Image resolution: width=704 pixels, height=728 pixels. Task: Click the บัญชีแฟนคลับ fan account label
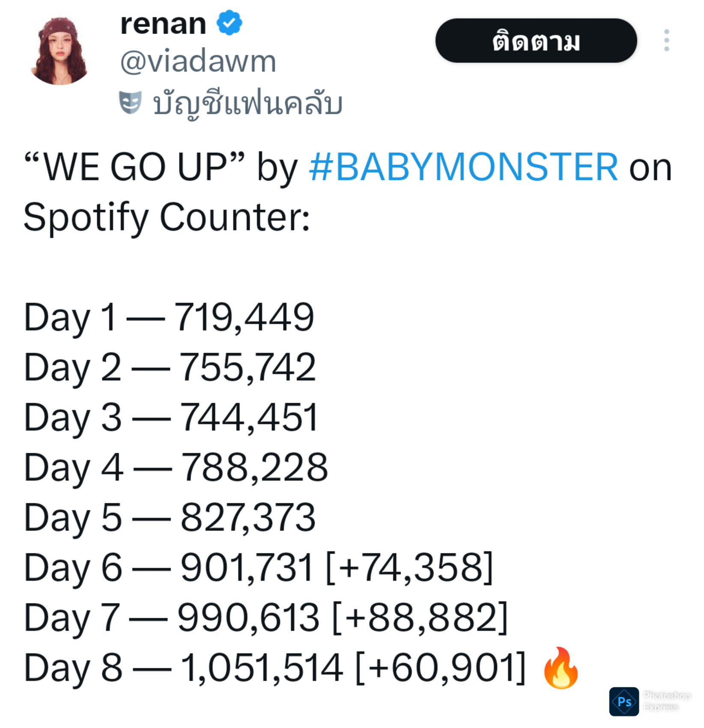coord(248,104)
